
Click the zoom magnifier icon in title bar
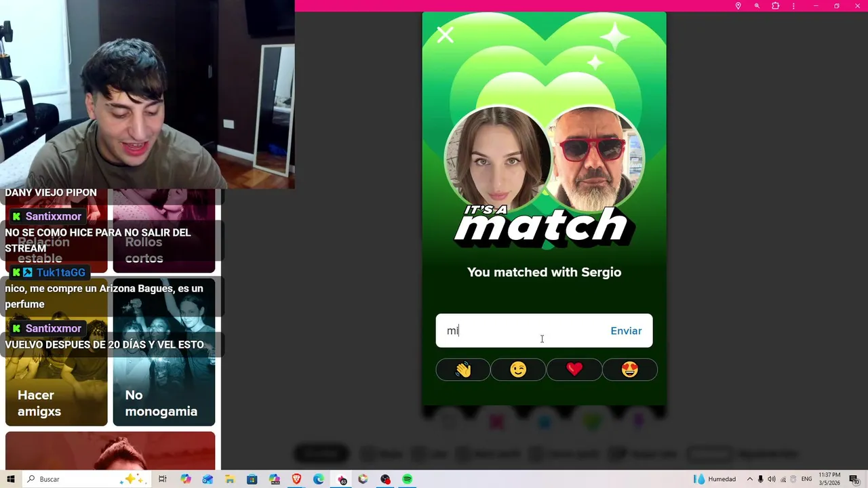(757, 5)
